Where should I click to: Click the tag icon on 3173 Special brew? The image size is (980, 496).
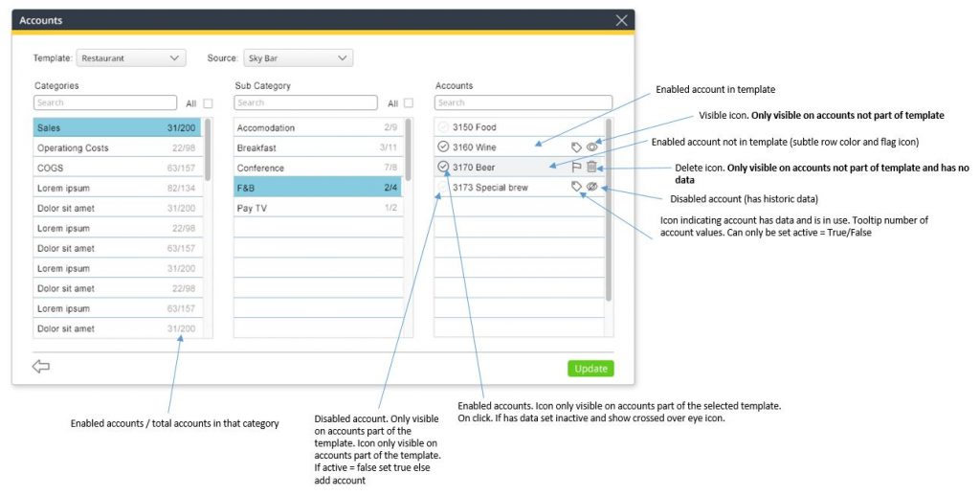click(x=576, y=187)
